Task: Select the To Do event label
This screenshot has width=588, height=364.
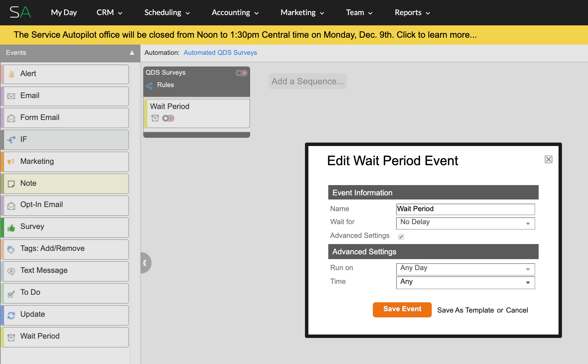Action: point(30,292)
